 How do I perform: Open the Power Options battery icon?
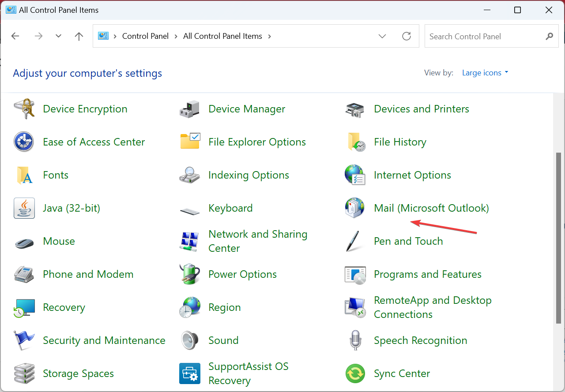coord(190,274)
